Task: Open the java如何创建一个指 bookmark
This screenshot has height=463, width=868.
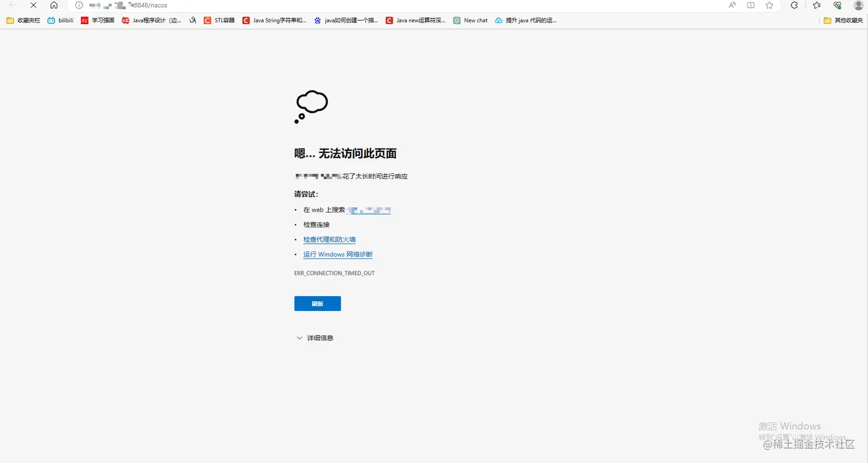Action: [346, 20]
